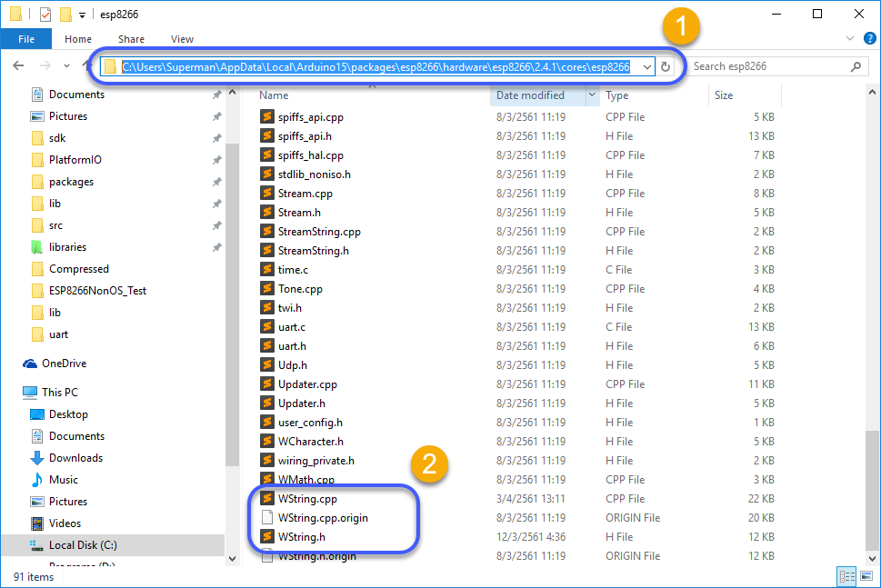Image resolution: width=881 pixels, height=588 pixels.
Task: Click the Updater.cpp file icon
Action: pos(267,384)
